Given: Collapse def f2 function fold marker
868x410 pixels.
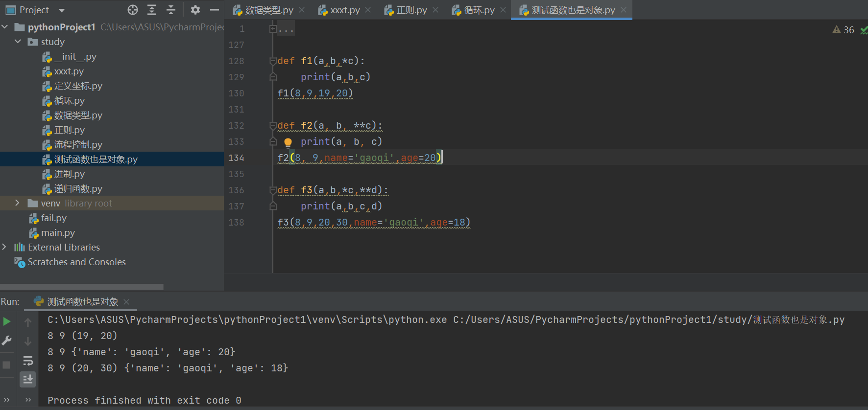Looking at the screenshot, I should 273,126.
